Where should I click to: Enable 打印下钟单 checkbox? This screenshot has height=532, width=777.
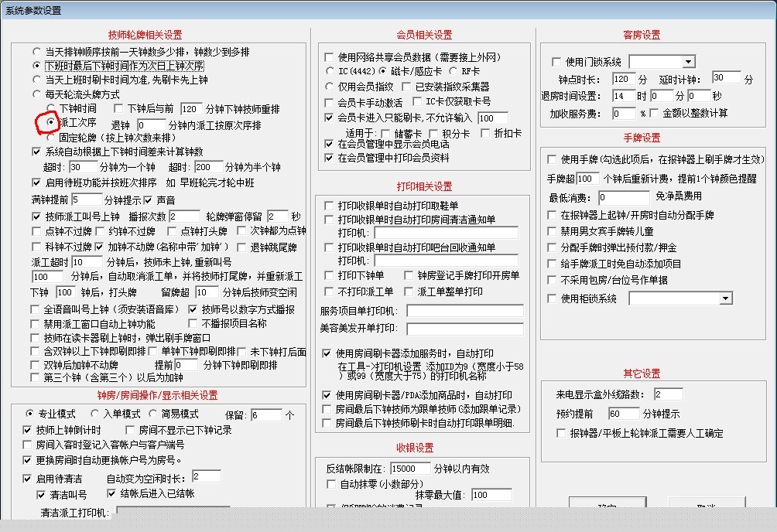[x=329, y=275]
